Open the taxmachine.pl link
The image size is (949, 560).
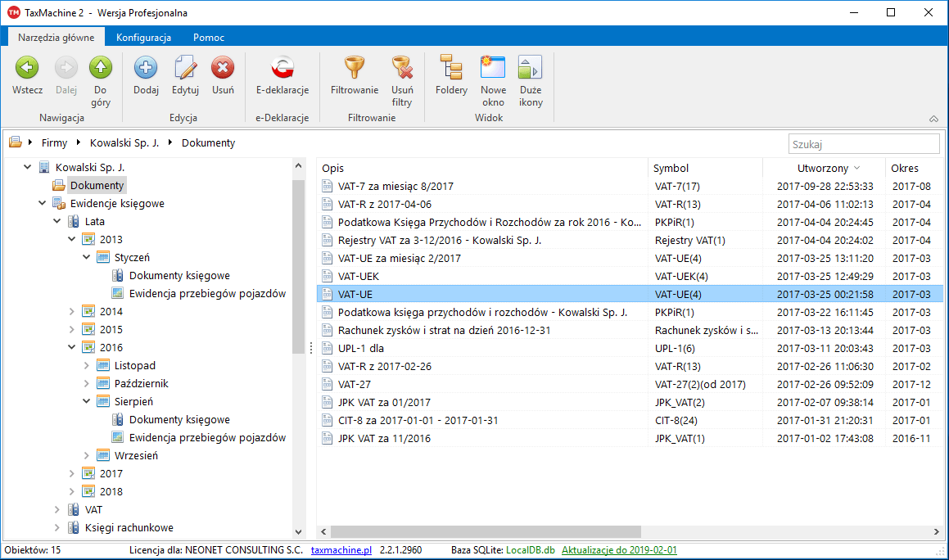pyautogui.click(x=341, y=551)
